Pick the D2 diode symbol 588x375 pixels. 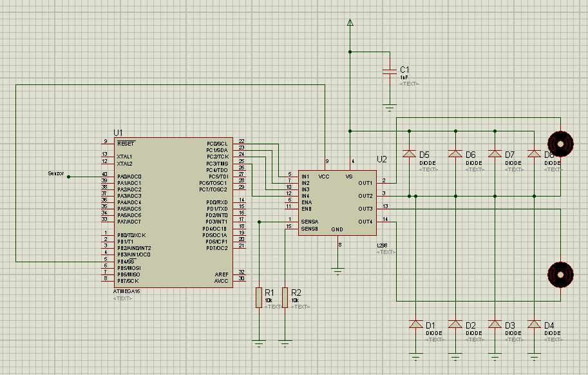coord(455,324)
